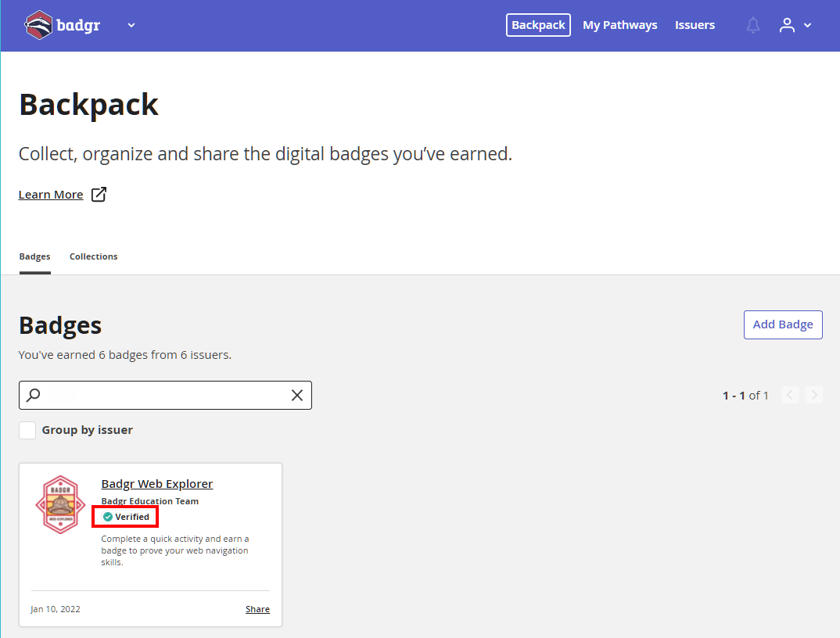The height and width of the screenshot is (638, 840).
Task: Switch to the Collections tab
Action: pyautogui.click(x=93, y=256)
